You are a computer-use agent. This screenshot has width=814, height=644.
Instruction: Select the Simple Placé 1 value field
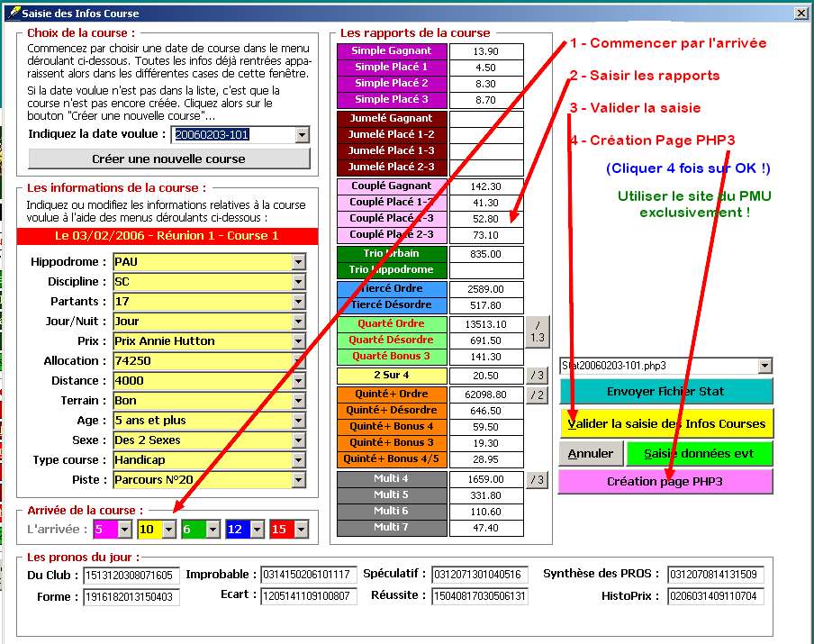pos(486,68)
